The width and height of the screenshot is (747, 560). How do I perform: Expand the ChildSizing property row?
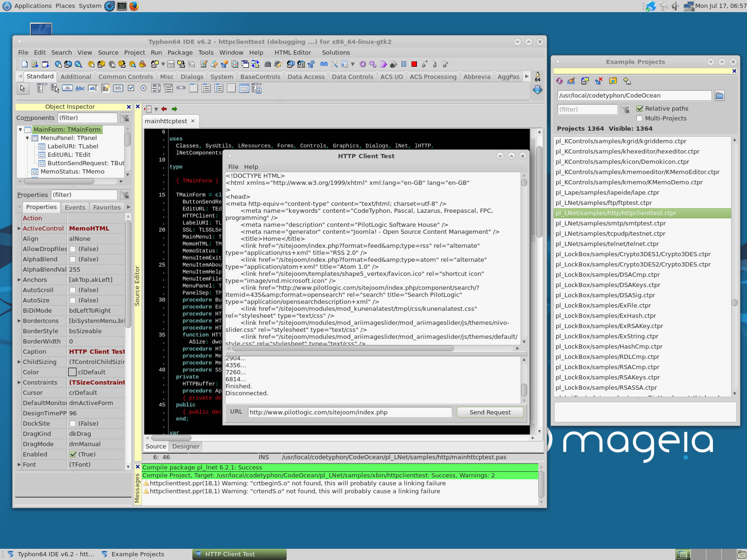click(19, 362)
